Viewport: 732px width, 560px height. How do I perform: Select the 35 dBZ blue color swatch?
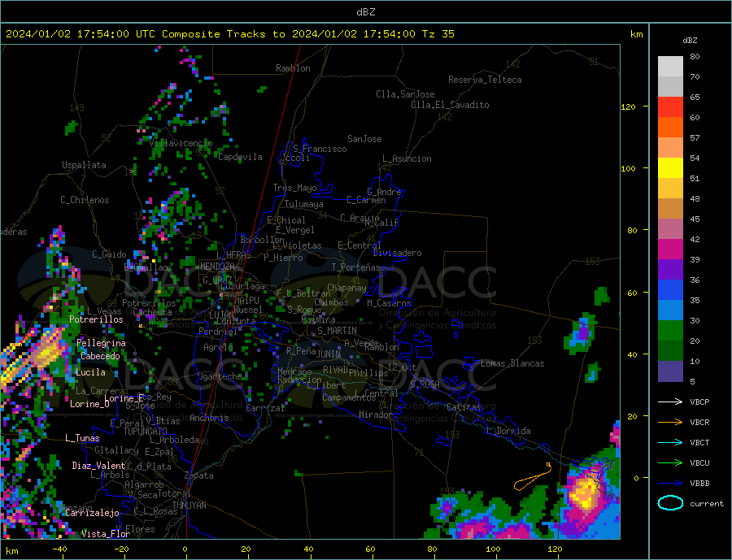coord(670,290)
